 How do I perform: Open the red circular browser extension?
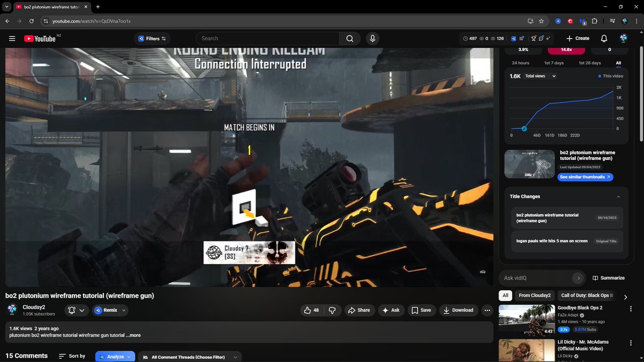coord(570,21)
